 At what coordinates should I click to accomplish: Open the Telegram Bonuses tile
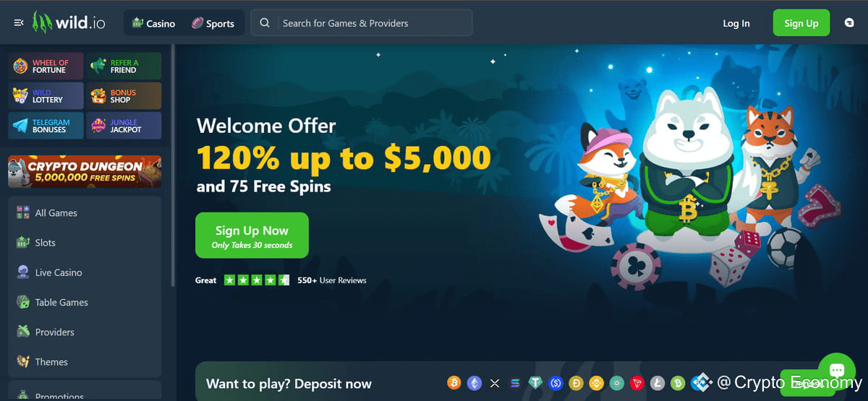46,126
